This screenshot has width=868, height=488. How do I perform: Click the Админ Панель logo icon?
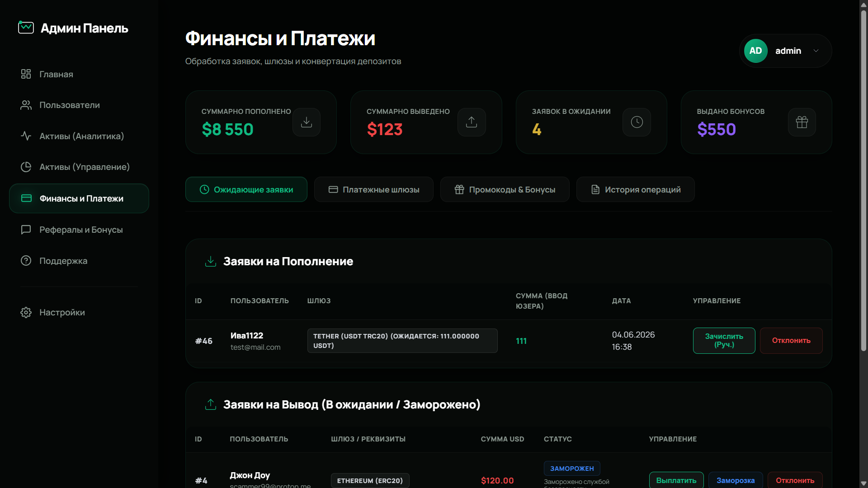(26, 28)
